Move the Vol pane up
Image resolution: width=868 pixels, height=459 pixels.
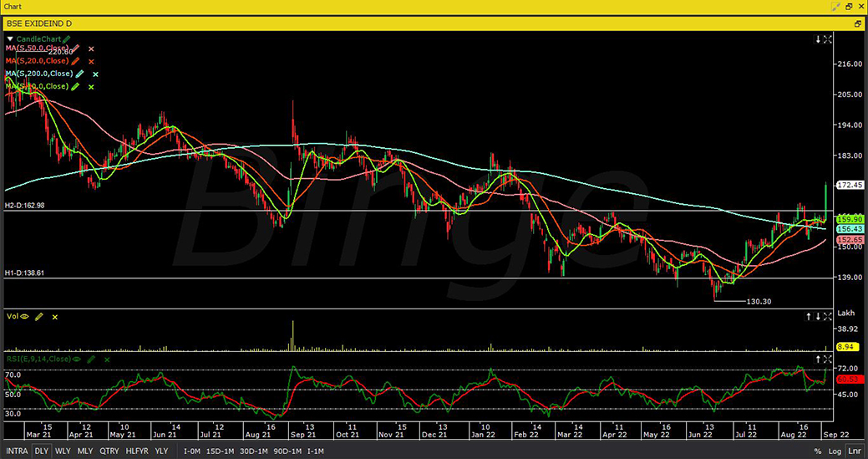pyautogui.click(x=809, y=317)
